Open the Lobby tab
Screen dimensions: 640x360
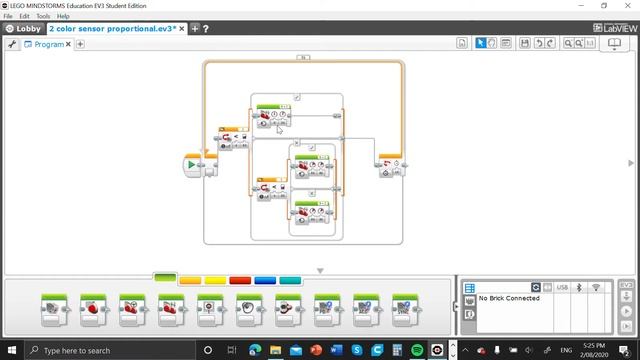pos(23,29)
